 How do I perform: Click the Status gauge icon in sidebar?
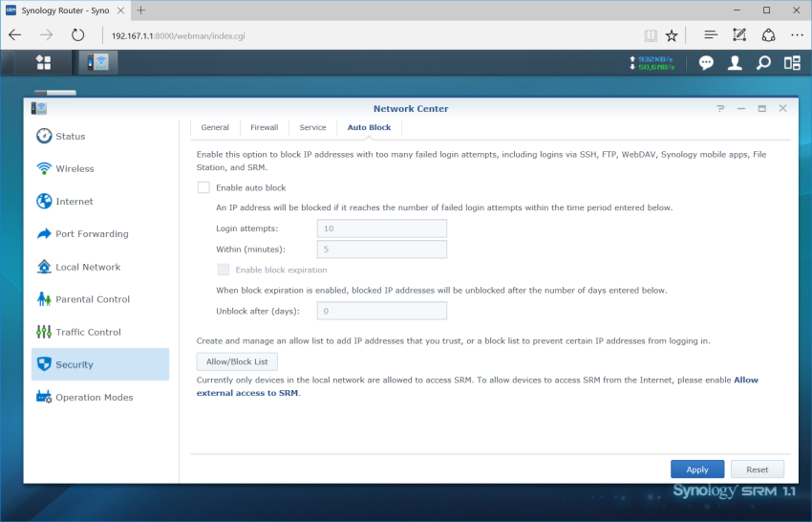pyautogui.click(x=44, y=136)
